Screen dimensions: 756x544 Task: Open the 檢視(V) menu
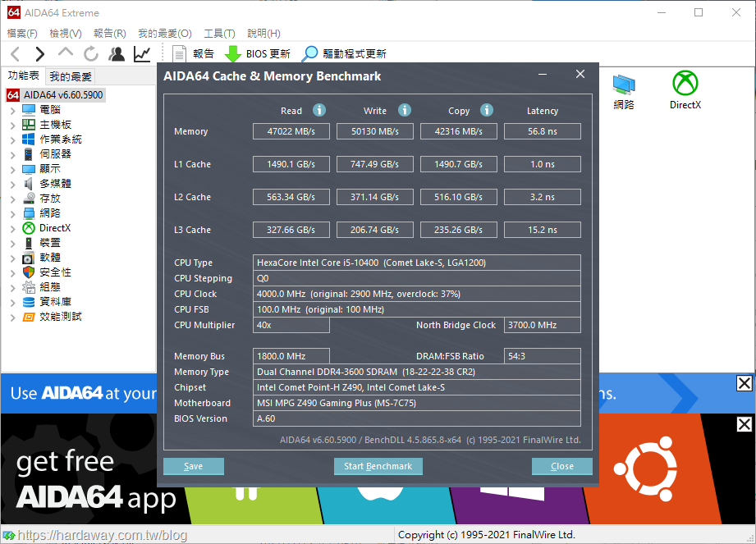66,34
